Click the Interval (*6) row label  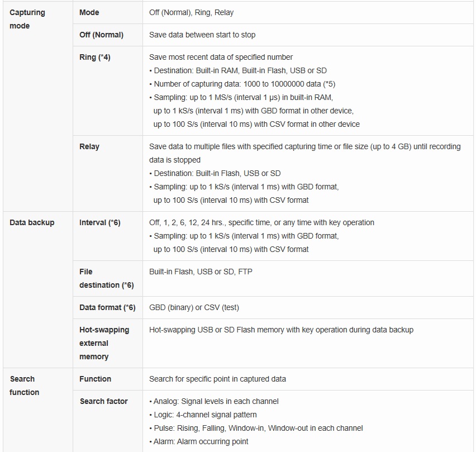click(99, 222)
